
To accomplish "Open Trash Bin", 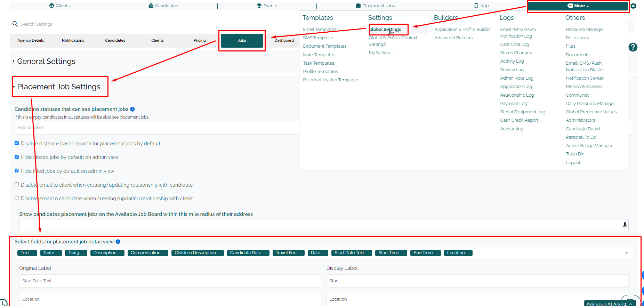I will click(575, 154).
